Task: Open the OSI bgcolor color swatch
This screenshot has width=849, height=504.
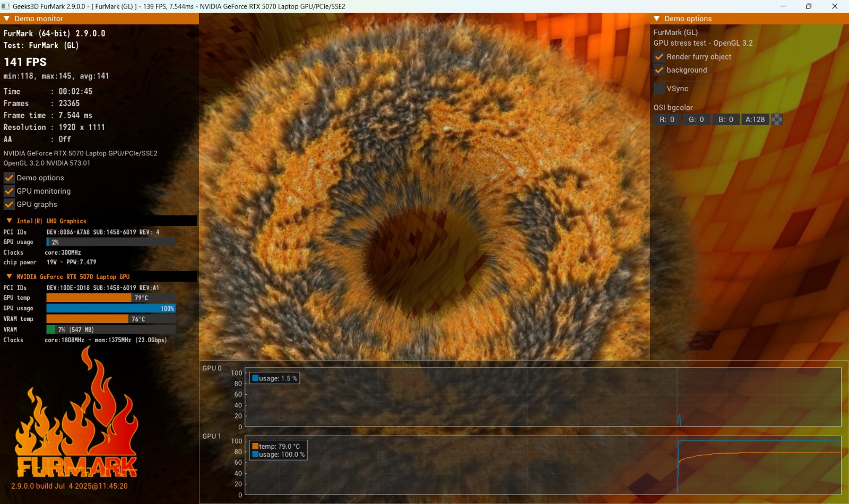Action: (x=777, y=119)
